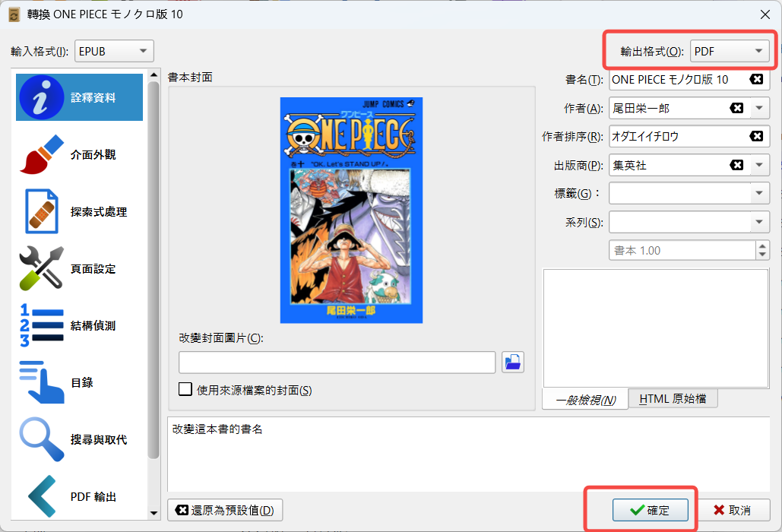Click 還原為預設值 restore defaults button
Viewport: 782px width, 532px height.
click(x=225, y=510)
